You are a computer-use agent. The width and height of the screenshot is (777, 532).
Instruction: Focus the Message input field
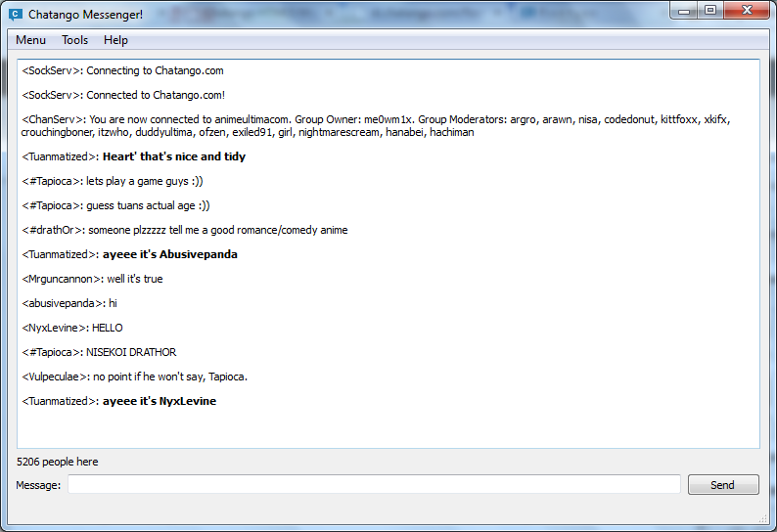pyautogui.click(x=374, y=484)
